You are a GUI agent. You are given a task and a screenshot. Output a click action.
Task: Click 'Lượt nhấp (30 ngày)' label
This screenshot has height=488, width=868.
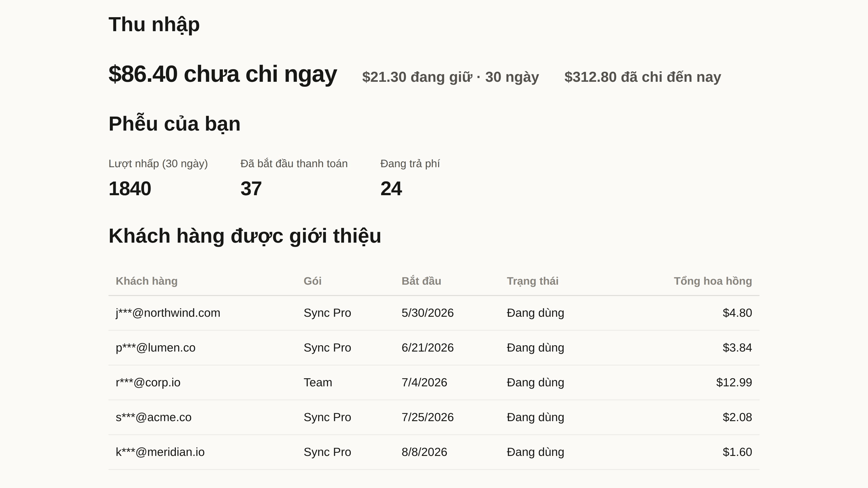pyautogui.click(x=158, y=164)
